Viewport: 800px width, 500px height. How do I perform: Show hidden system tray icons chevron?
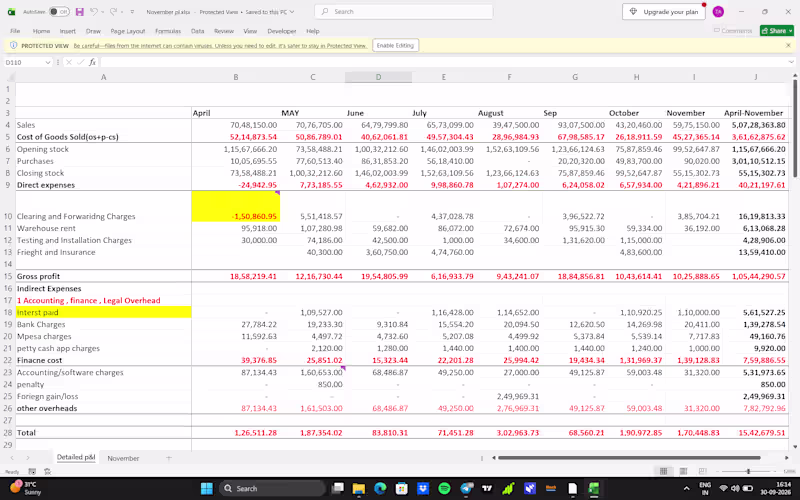coord(686,488)
